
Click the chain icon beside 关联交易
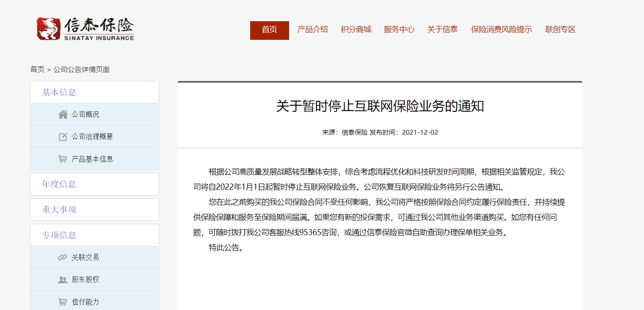tap(63, 258)
